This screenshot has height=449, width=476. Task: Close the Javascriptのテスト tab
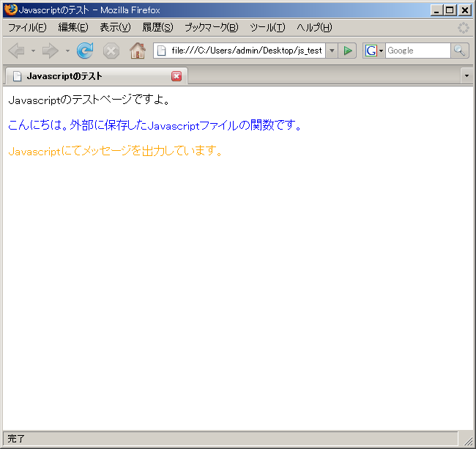click(x=176, y=76)
